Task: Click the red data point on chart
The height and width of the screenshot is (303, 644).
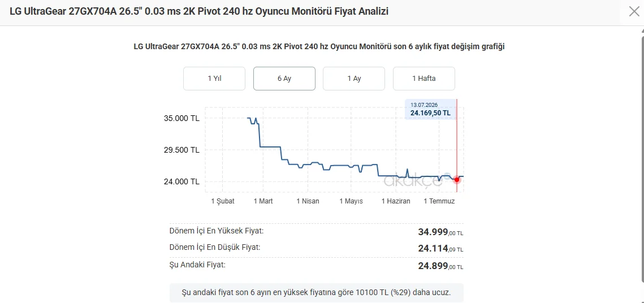Action: click(457, 179)
